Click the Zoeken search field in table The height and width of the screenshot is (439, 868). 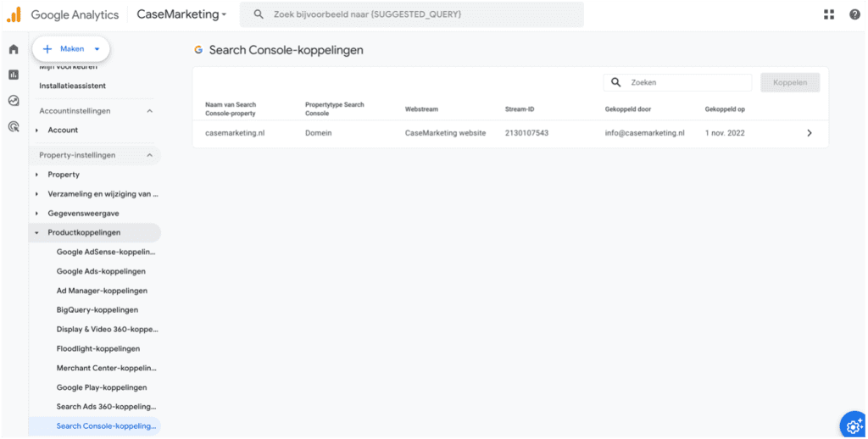tap(677, 82)
